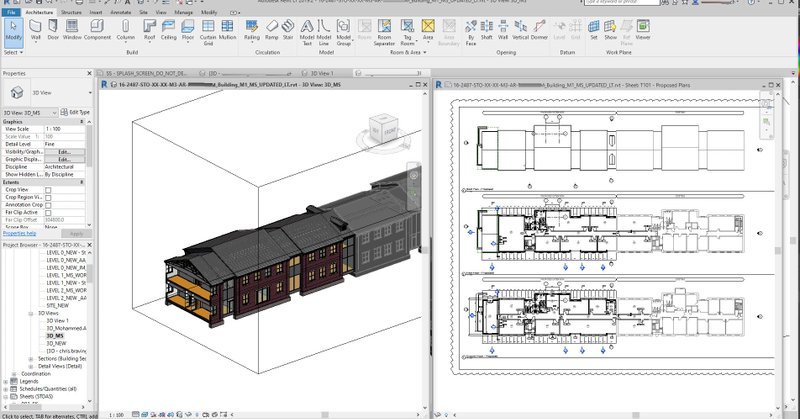Select the Room Separator tool

coord(384,32)
